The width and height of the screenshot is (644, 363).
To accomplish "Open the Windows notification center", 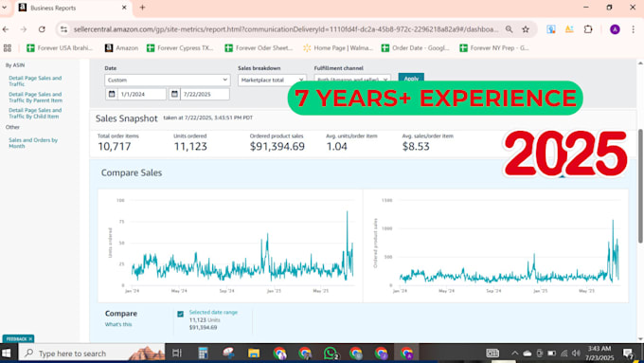I will point(628,354).
